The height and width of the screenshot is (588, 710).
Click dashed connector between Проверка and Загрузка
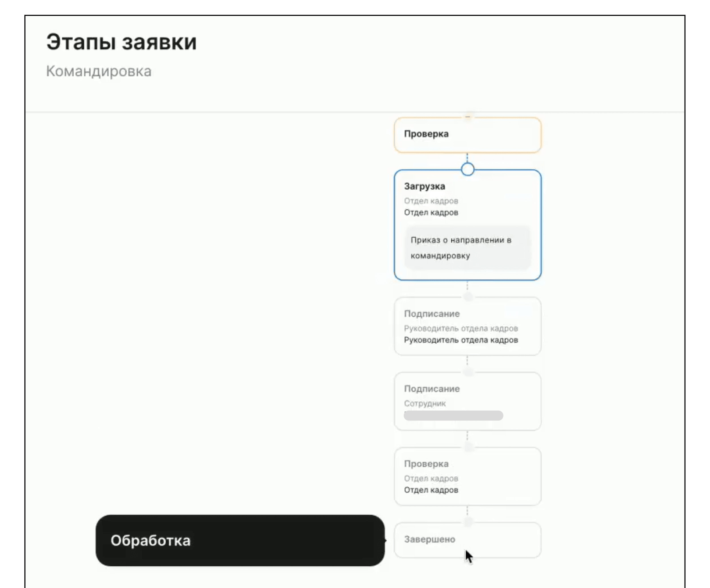(467, 158)
